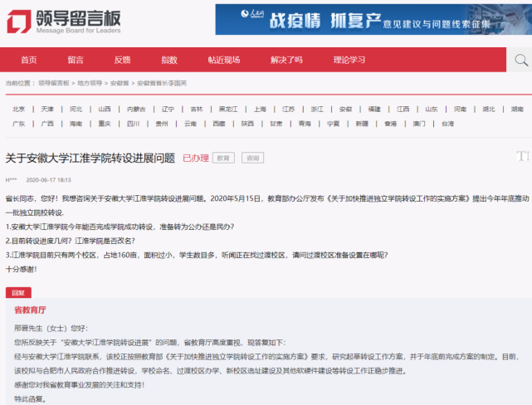Screen dimensions: 532x405
Task: Open the 天津 province link
Action: pos(47,110)
